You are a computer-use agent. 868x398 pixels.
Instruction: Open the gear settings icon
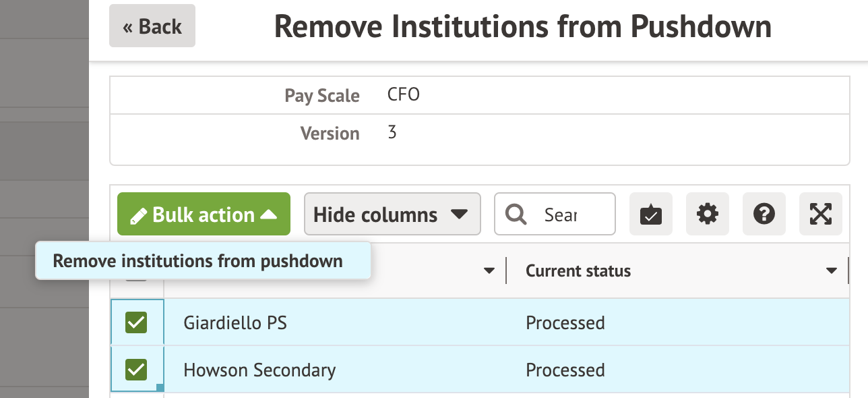pos(707,215)
